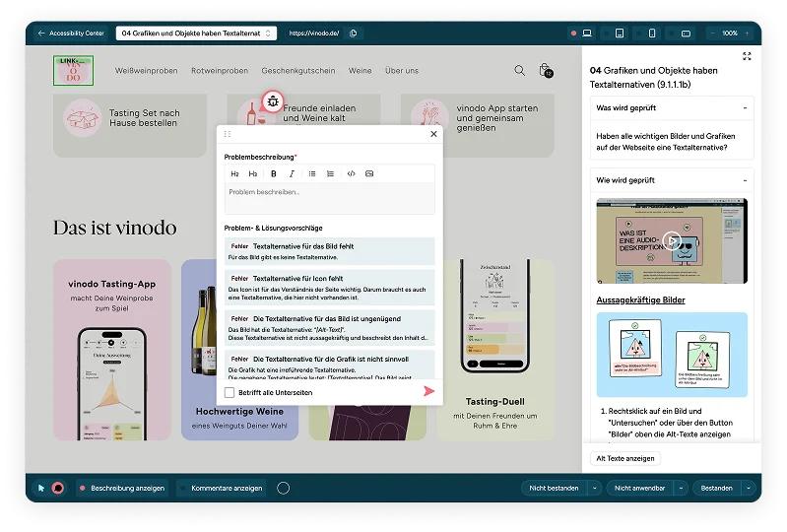Select the cursor pointer tool
The width and height of the screenshot is (787, 532).
(x=41, y=488)
